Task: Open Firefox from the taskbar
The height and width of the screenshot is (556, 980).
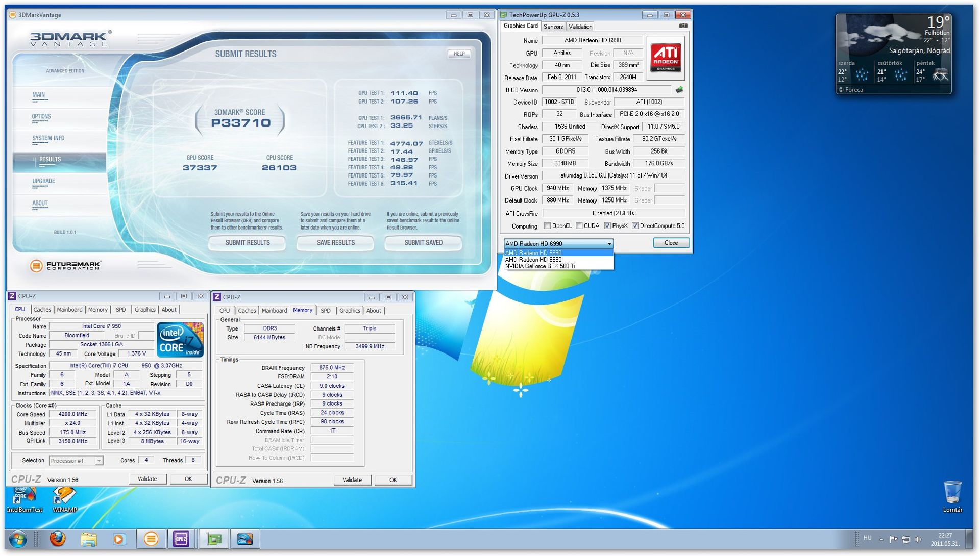Action: pos(58,539)
